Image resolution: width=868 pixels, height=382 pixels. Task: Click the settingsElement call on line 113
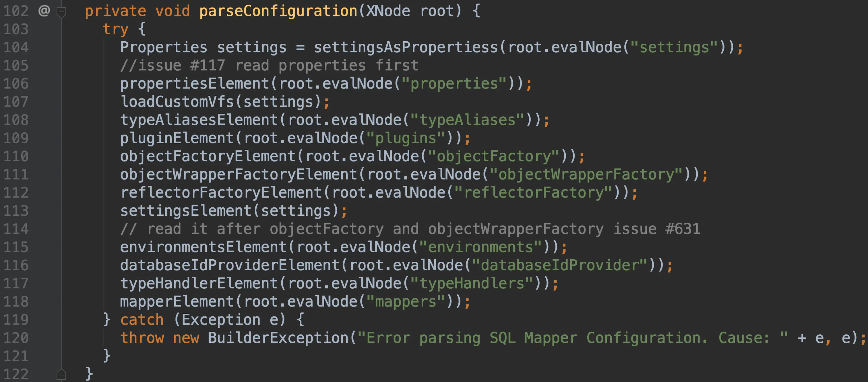(186, 211)
